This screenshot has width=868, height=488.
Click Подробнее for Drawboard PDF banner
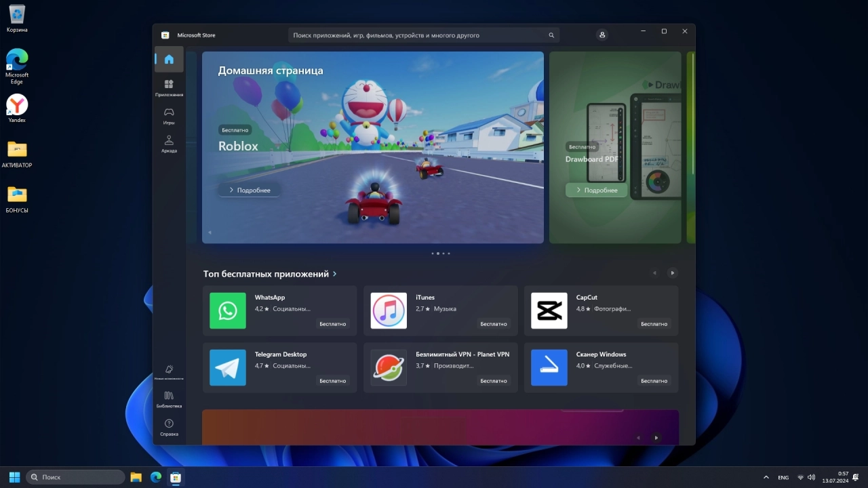[x=597, y=190]
